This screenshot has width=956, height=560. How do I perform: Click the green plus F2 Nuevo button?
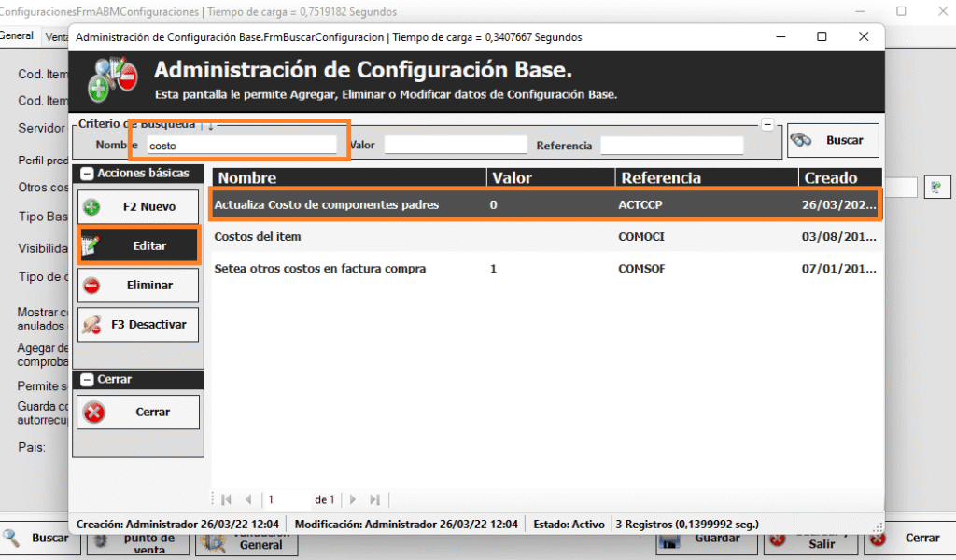[x=138, y=207]
